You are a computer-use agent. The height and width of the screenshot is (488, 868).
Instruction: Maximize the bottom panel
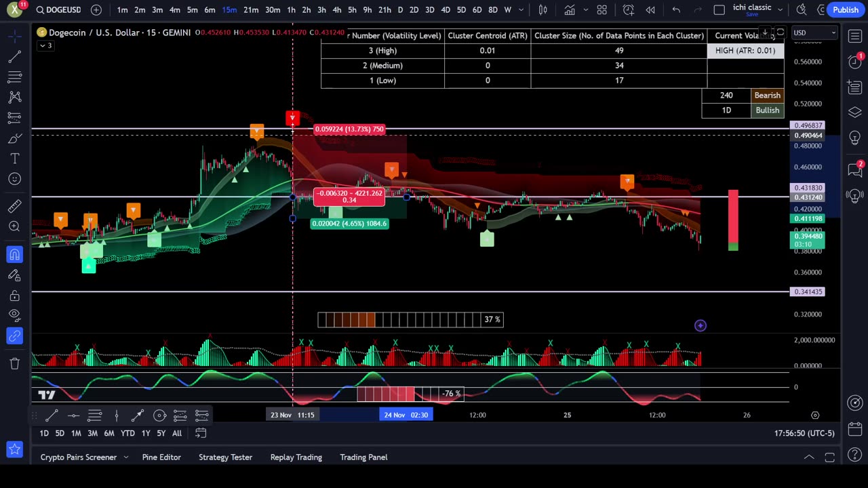tap(829, 457)
